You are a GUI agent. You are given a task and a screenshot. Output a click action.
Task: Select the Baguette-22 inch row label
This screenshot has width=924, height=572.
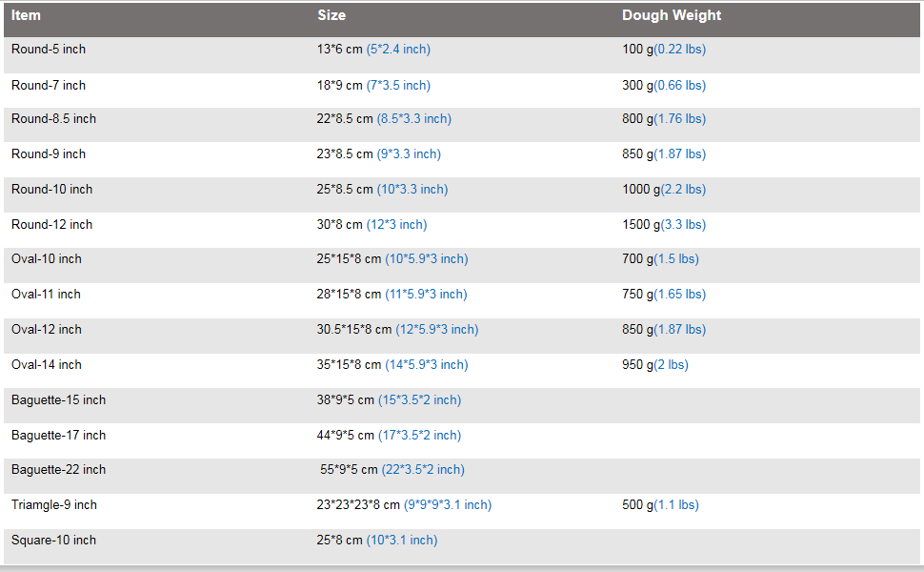58,470
